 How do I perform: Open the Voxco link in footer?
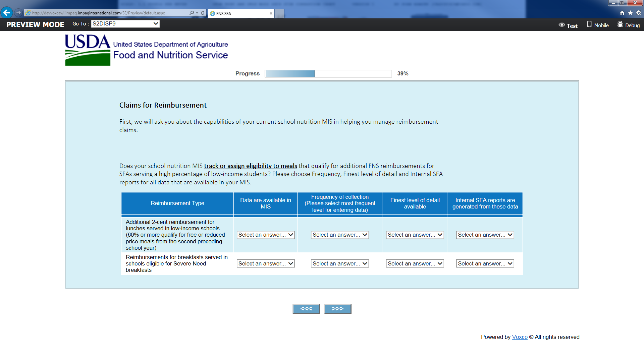(520, 337)
